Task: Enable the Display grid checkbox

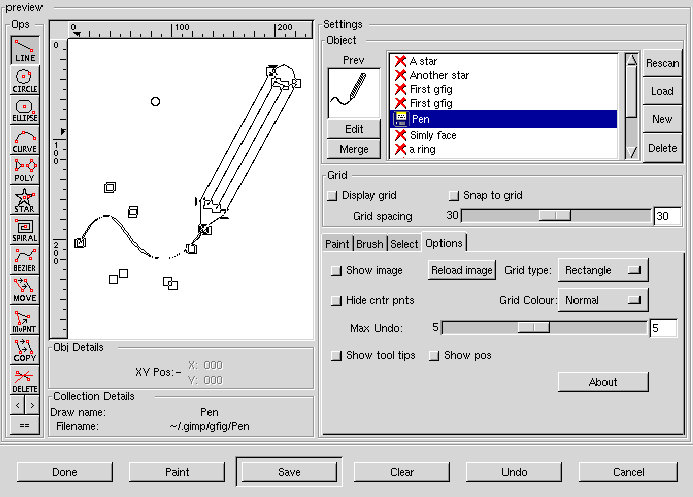Action: [333, 196]
